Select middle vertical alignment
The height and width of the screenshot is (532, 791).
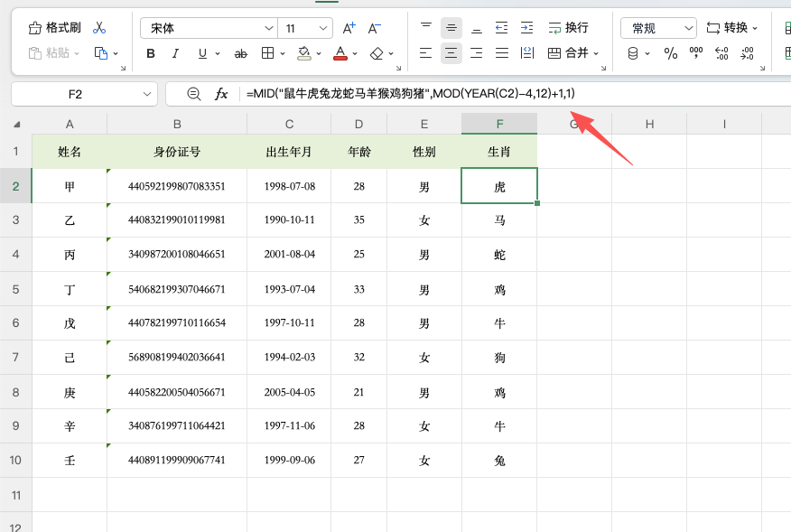(x=451, y=28)
